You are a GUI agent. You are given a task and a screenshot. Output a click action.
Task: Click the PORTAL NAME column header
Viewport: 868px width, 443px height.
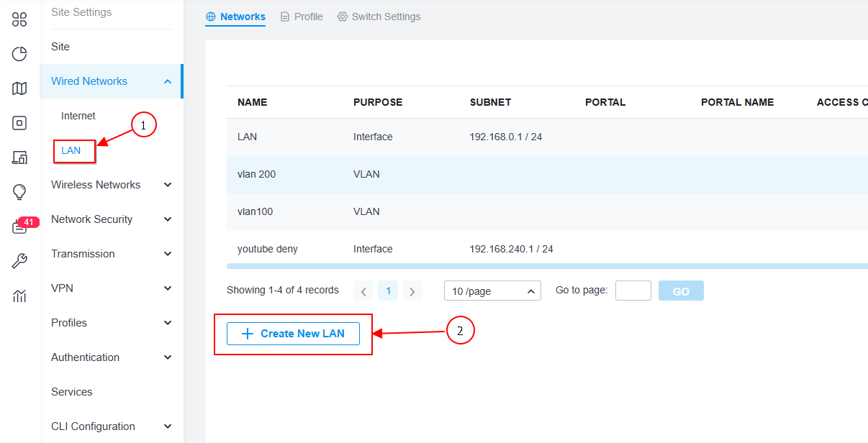pos(738,102)
